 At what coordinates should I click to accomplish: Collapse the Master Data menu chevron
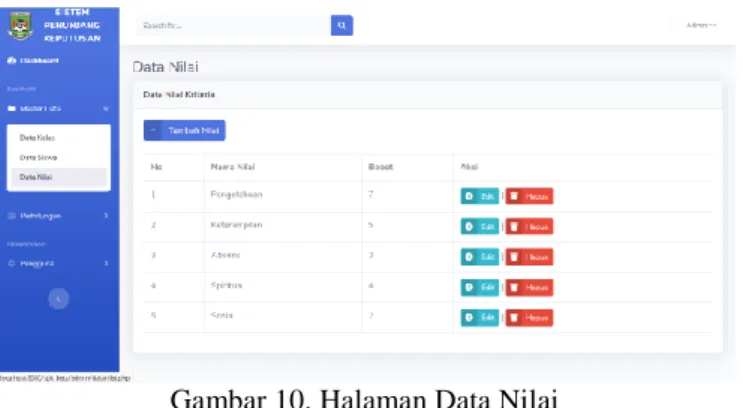pyautogui.click(x=106, y=109)
